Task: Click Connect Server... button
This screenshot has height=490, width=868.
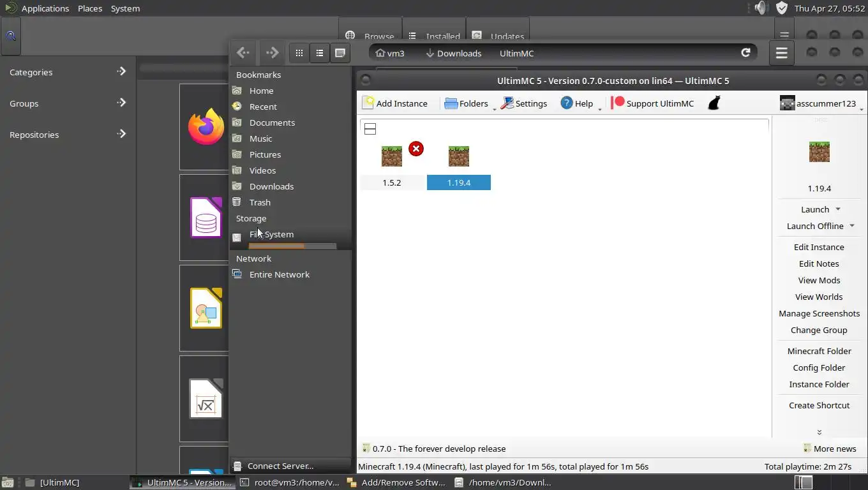Action: [x=290, y=466]
